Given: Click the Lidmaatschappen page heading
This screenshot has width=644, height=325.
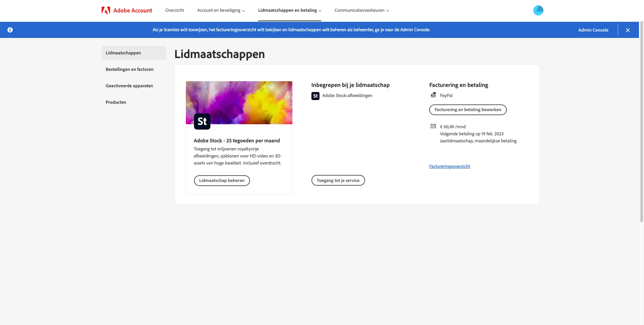Looking at the screenshot, I should click(x=219, y=54).
